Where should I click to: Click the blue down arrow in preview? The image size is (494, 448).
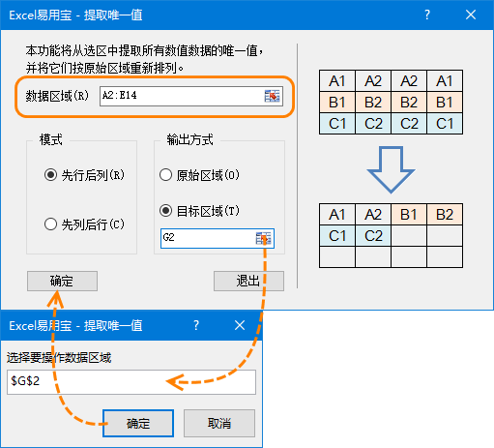coord(391,169)
